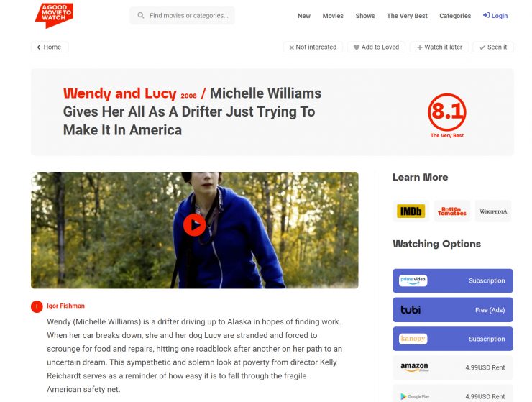The image size is (532, 402).
Task: Open the Rotten Tomatoes logo link
Action: (452, 211)
